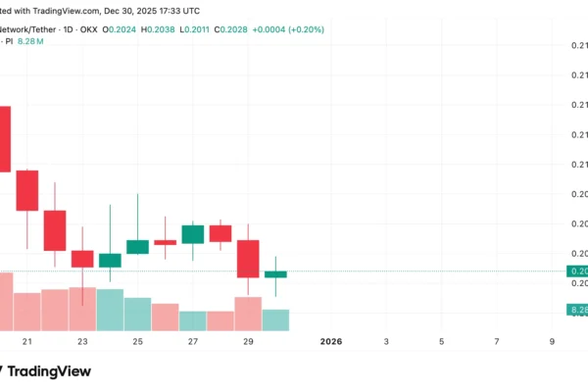This screenshot has height=392, width=588.
Task: Select the green candle for Dec 25
Action: (x=137, y=247)
